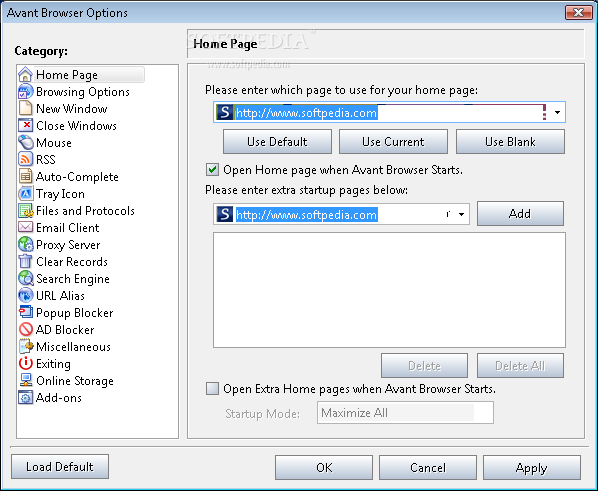Select Tray Icon category

coord(60,194)
